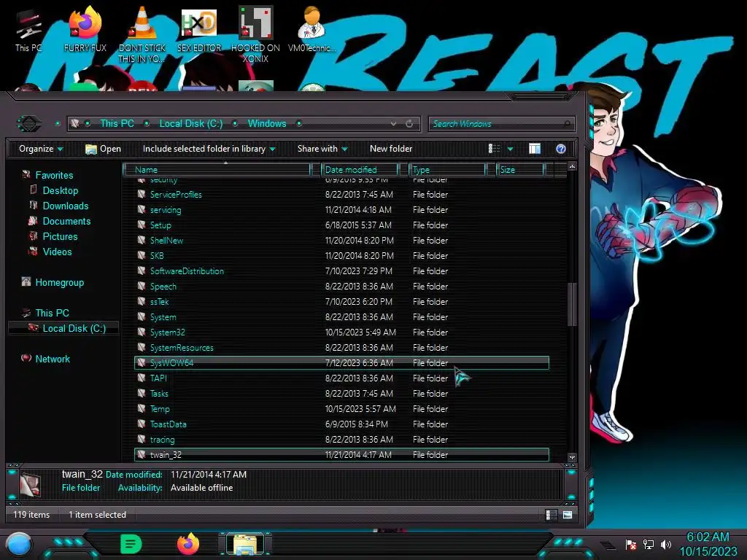Sort by the Size column header
This screenshot has height=560, width=747.
(x=520, y=169)
